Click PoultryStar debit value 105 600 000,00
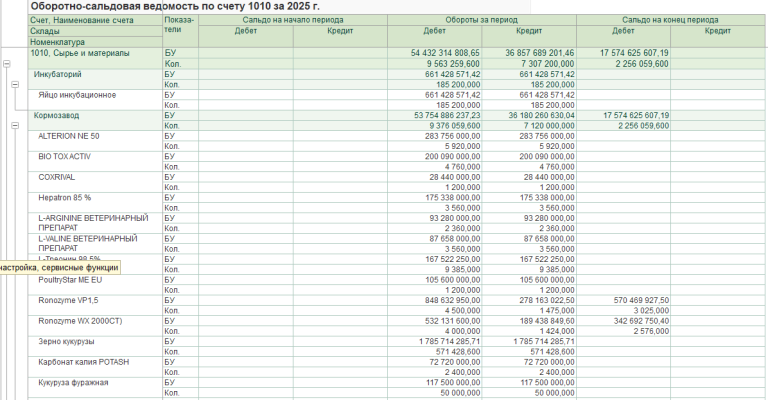The height and width of the screenshot is (400, 768). click(x=453, y=280)
